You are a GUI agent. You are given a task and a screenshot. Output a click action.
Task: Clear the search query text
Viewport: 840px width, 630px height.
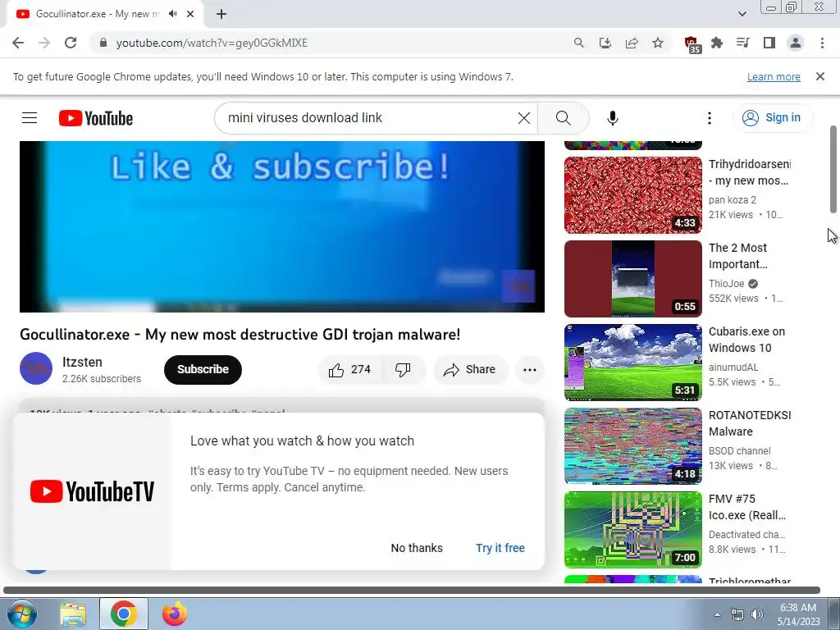pyautogui.click(x=524, y=118)
